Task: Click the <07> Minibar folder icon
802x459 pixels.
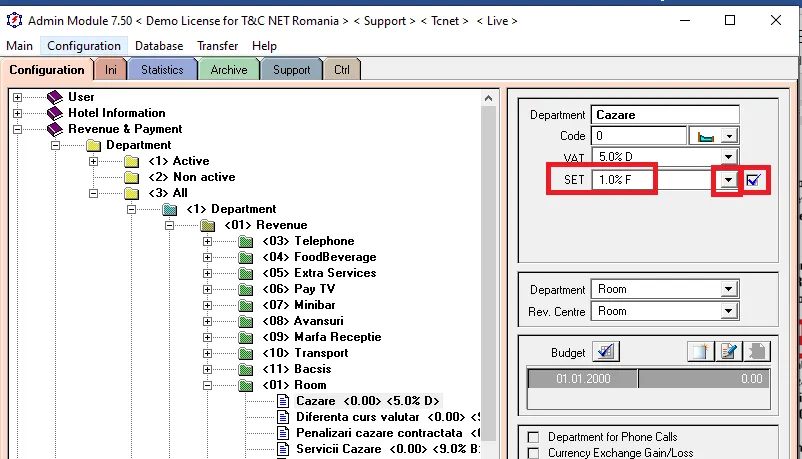Action: (x=246, y=305)
